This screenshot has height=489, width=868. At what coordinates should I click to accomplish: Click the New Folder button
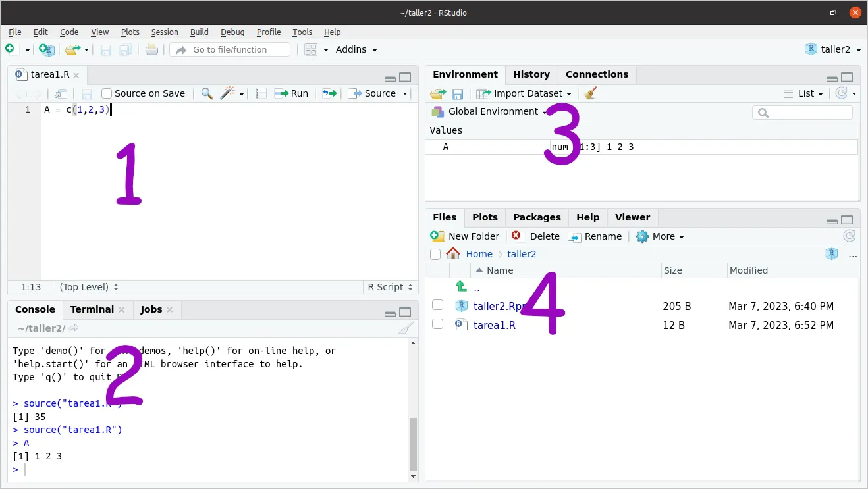[465, 236]
